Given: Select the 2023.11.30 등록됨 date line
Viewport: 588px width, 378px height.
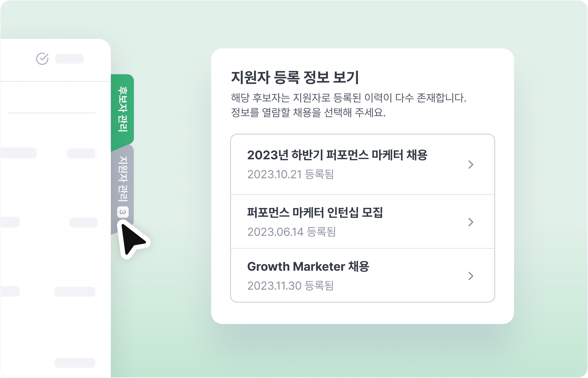Looking at the screenshot, I should pos(290,286).
